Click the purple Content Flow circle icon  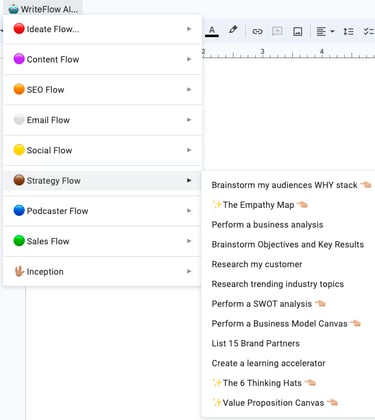(19, 59)
